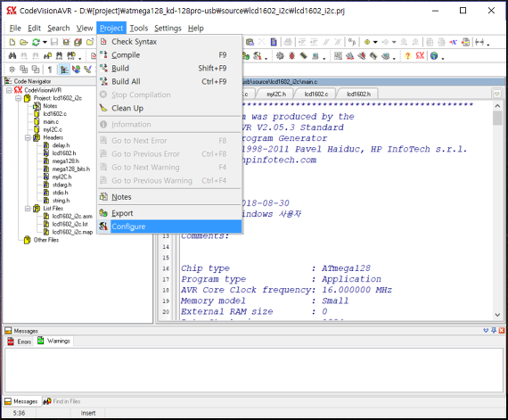This screenshot has width=508, height=420.
Task: Click the multicolor Function Call Tree icon
Action: [x=76, y=69]
